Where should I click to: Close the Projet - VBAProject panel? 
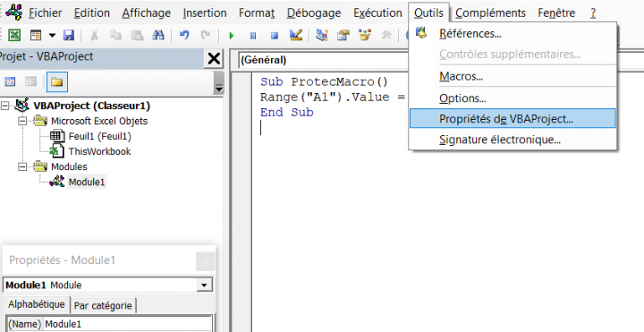point(214,59)
